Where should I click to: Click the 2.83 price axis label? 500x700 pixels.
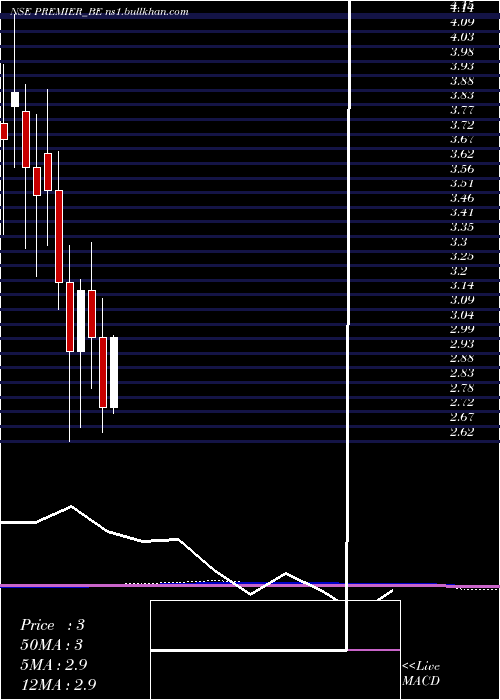(x=462, y=373)
